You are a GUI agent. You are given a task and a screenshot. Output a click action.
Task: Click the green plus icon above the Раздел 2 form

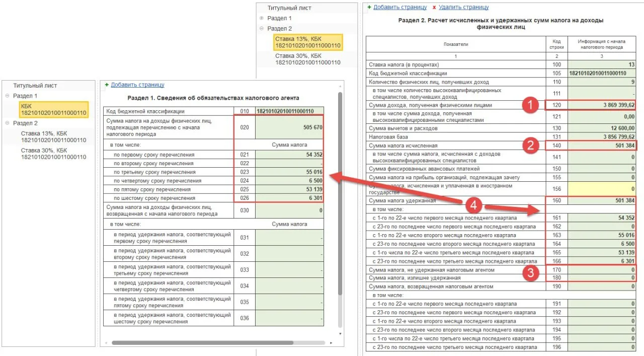point(369,8)
